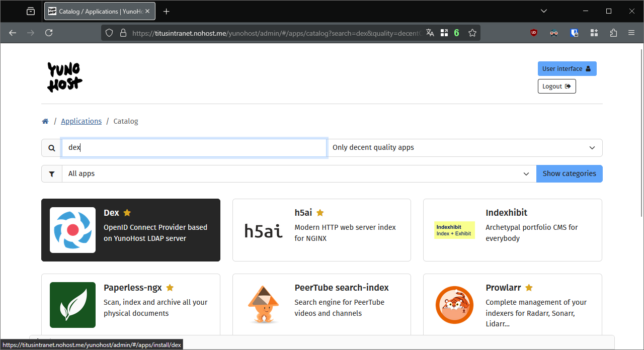This screenshot has width=644, height=350.
Task: Click the bookmark star in address bar
Action: 472,33
